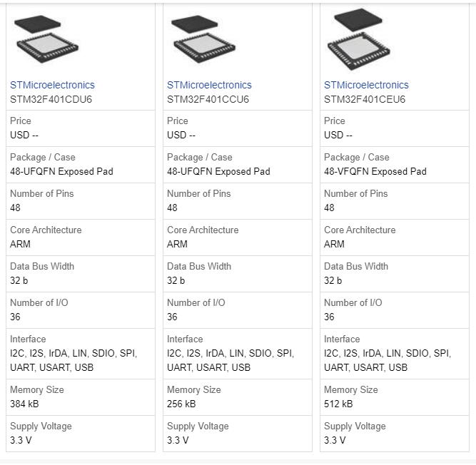Click Interface list in the STM32F401CDU6 column
The width and height of the screenshot is (476, 465).
[73, 360]
